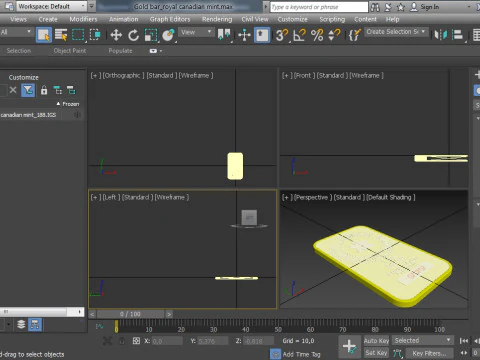Switch to the Object Paint ribbon tab
Screen dimensions: 480x360
pyautogui.click(x=70, y=51)
